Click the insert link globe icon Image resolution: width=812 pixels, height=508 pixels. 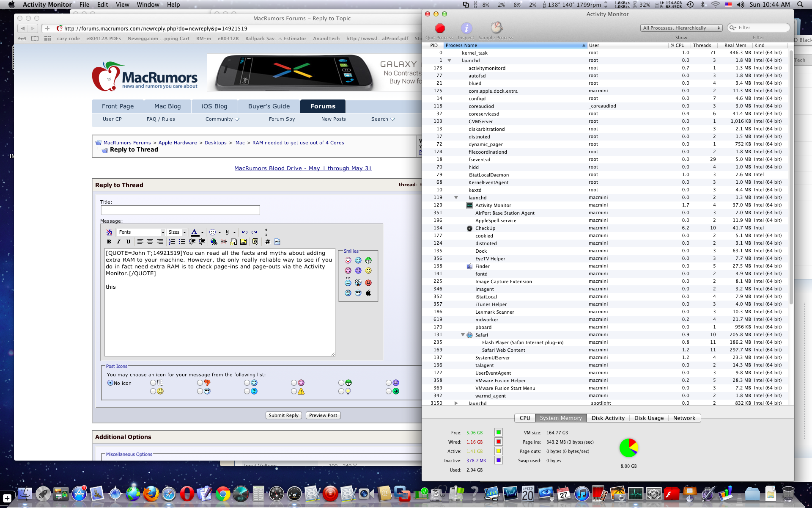pos(214,242)
